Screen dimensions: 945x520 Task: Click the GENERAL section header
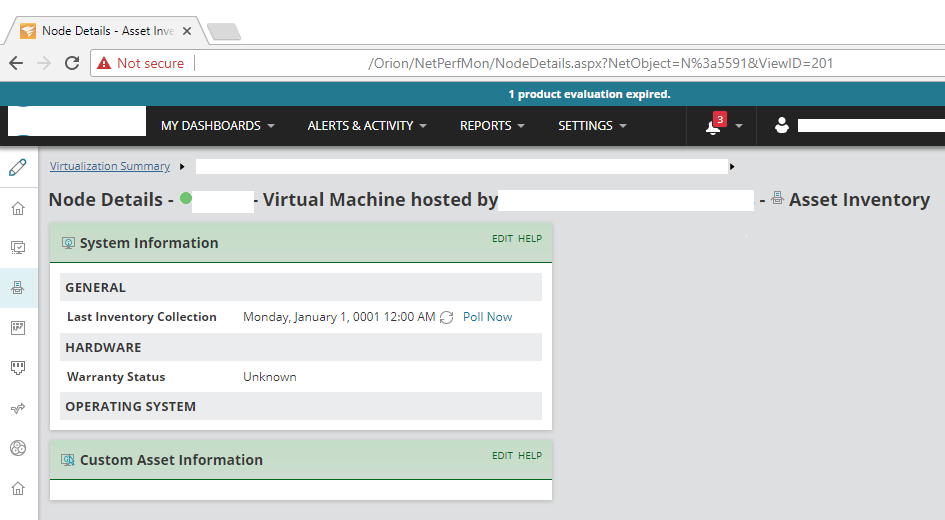(x=301, y=287)
